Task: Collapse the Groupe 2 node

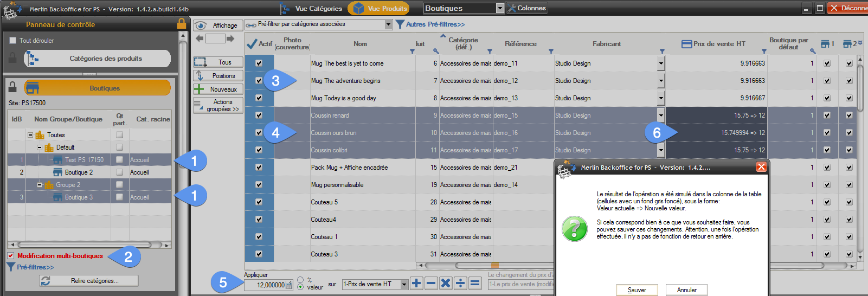Action: (x=40, y=185)
